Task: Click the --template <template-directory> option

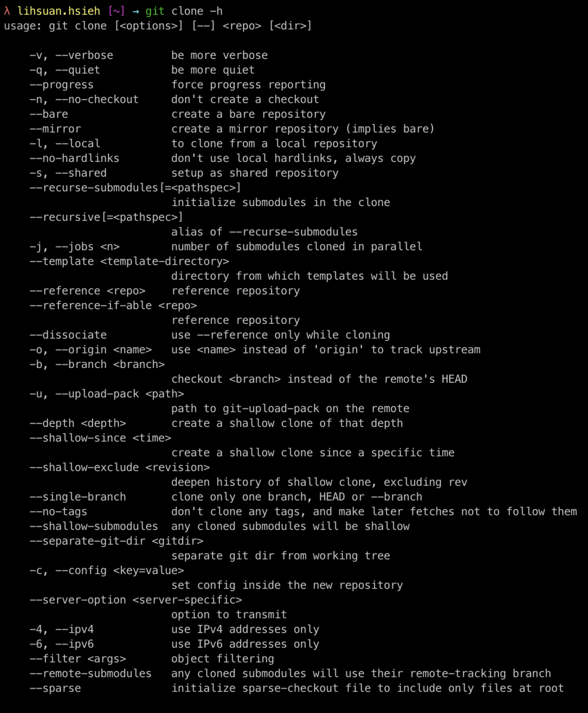Action: [129, 261]
